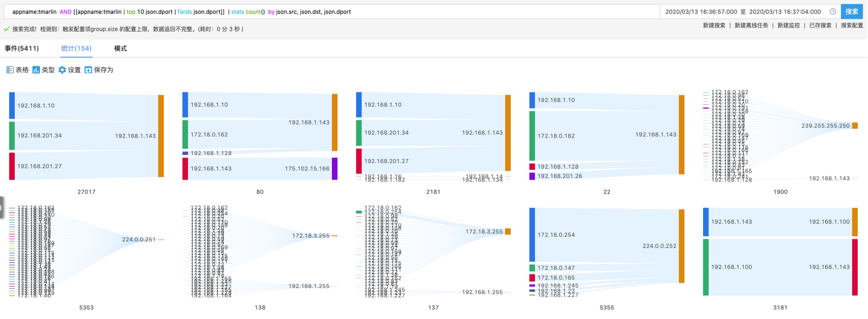Click 192.168.201.27 label in chart 2181
Screen dimensions: 868x319
(x=386, y=161)
